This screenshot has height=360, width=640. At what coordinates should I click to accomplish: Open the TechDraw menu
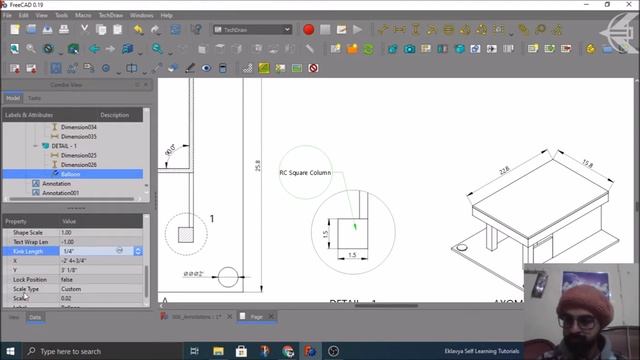(x=111, y=16)
